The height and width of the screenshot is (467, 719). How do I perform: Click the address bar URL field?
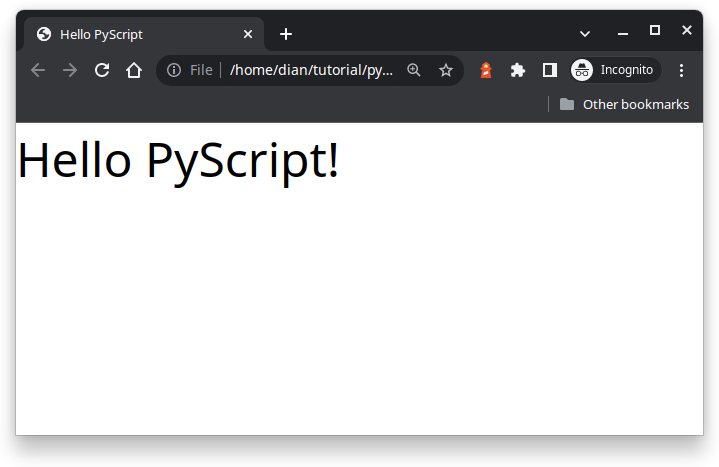(x=311, y=70)
